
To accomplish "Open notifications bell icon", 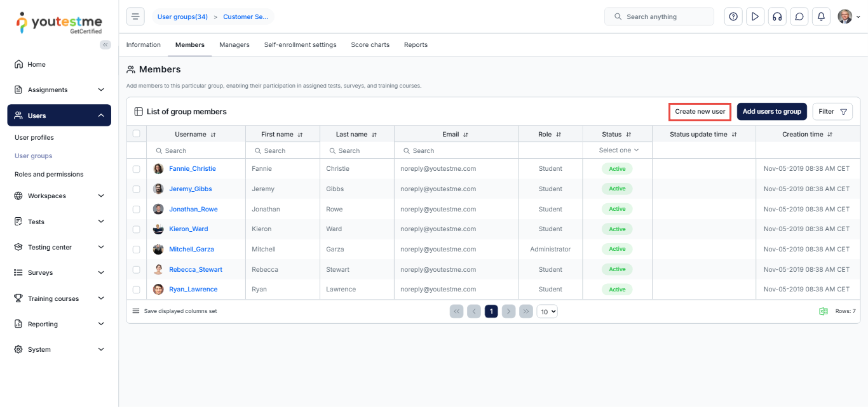I will 821,17.
